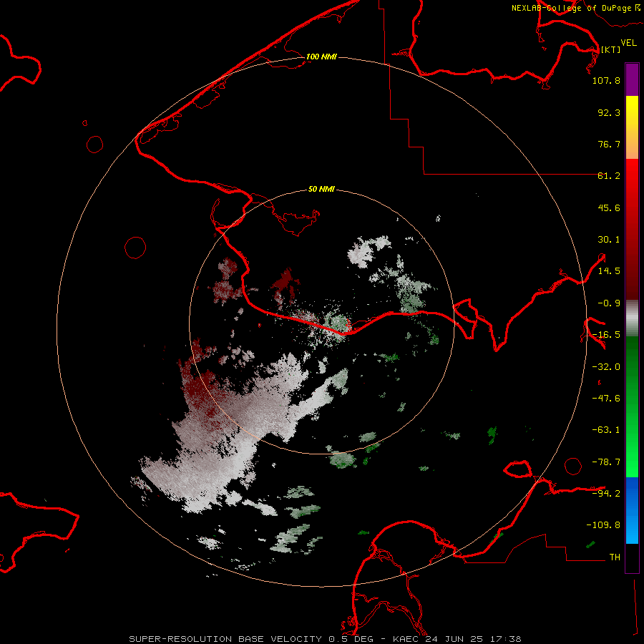Viewport: 644px width, 644px height.
Task: Click the 107.8 velocity scale value
Action: pos(606,80)
